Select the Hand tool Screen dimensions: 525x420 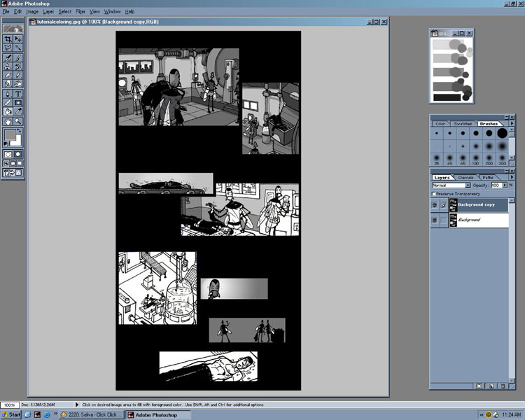pos(8,121)
